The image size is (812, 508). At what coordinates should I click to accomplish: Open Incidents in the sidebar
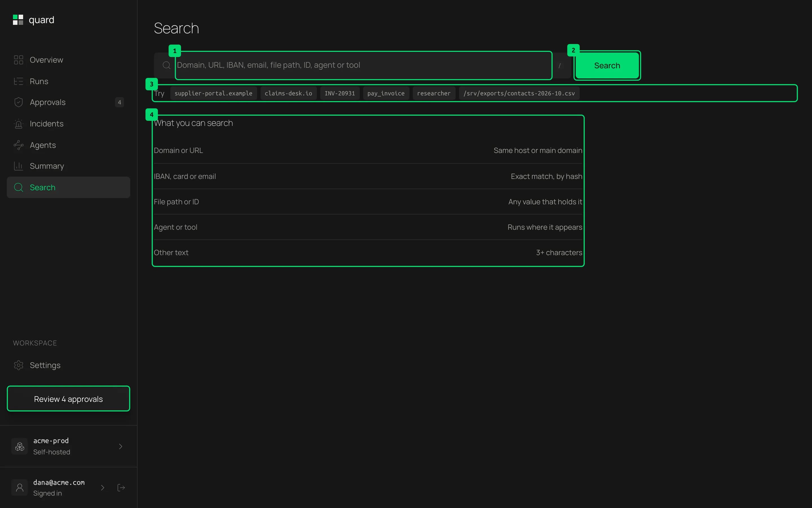(69, 124)
